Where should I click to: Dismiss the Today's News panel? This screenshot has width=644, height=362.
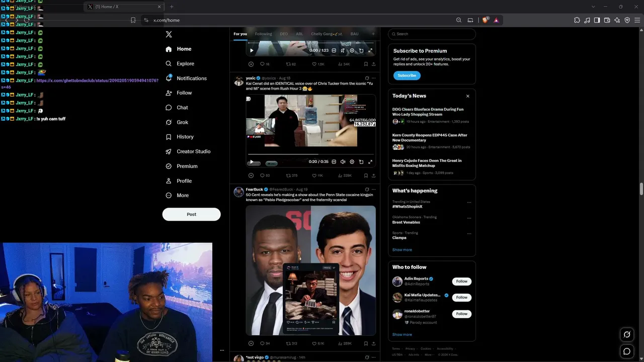click(468, 96)
